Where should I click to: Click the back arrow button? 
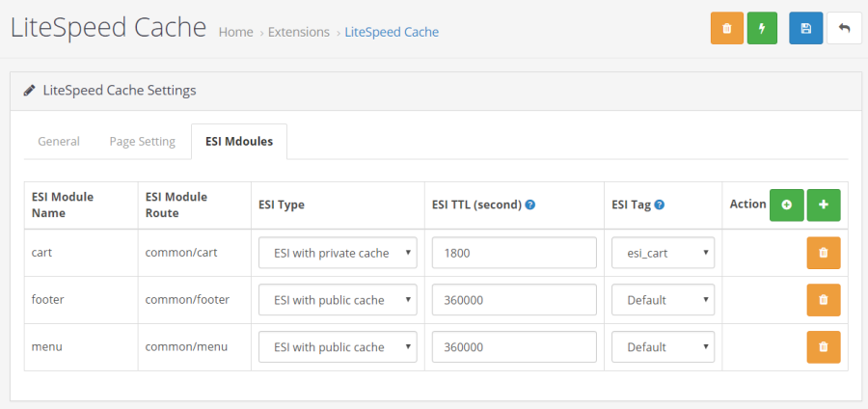[844, 29]
